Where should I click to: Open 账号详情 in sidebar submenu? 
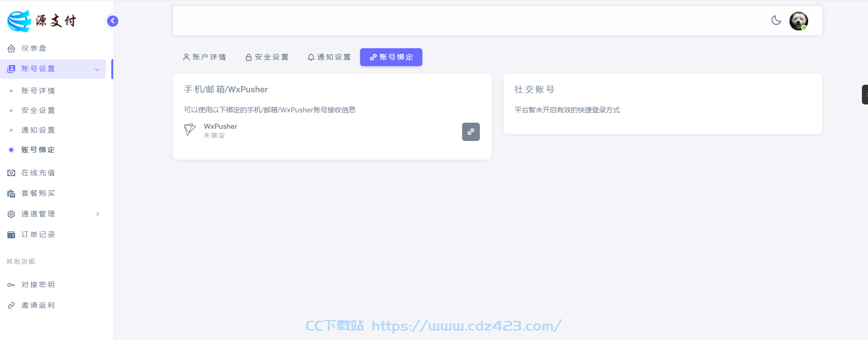pos(53,91)
